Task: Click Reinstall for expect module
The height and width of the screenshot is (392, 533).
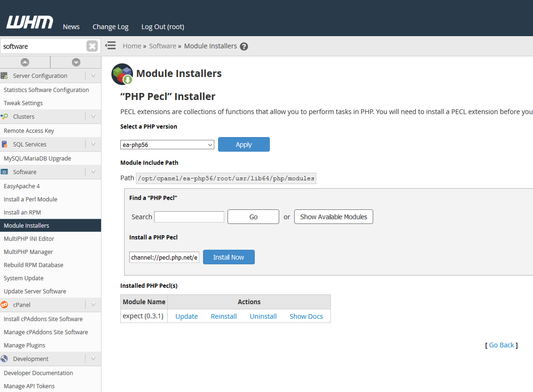Action: 224,316
